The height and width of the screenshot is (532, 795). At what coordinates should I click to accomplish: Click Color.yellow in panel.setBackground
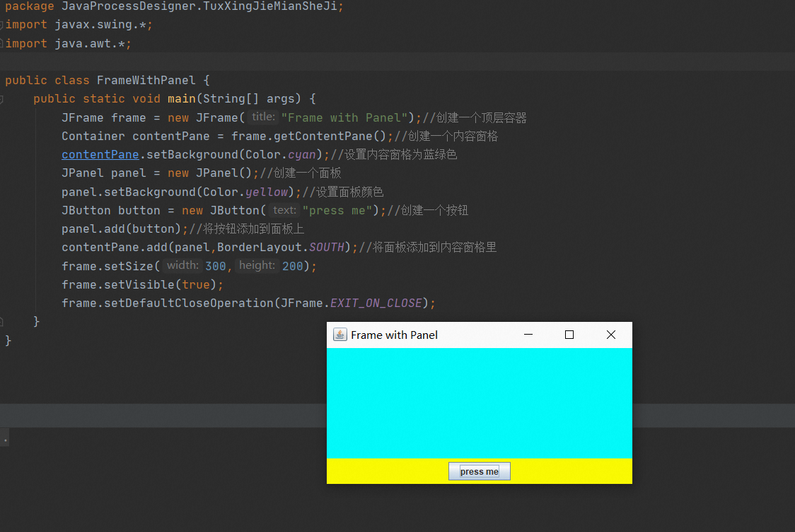[265, 191]
